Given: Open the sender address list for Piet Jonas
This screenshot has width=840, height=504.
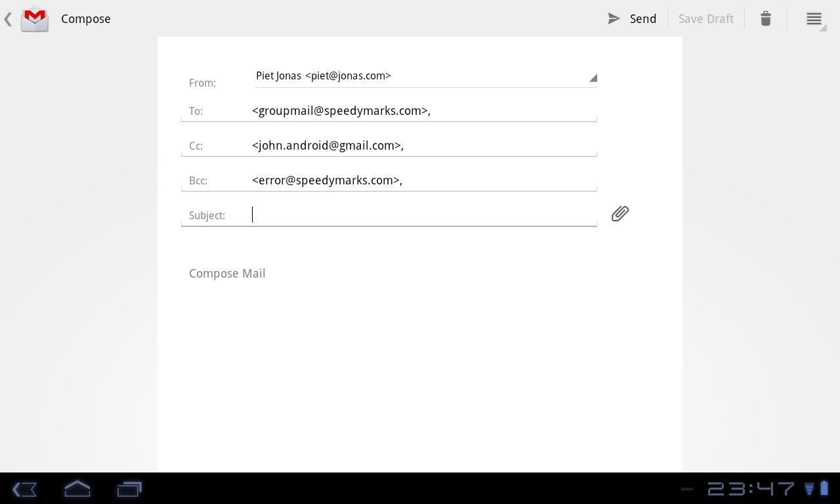Looking at the screenshot, I should (425, 75).
